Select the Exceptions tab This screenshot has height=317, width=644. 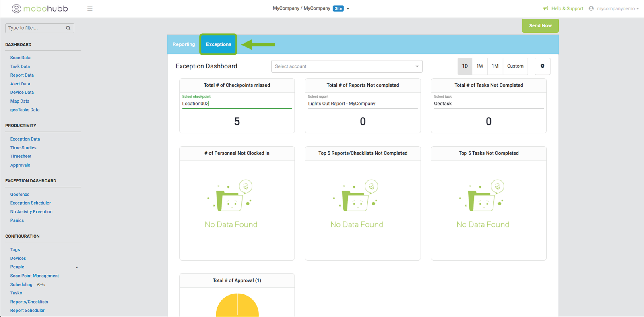[219, 44]
